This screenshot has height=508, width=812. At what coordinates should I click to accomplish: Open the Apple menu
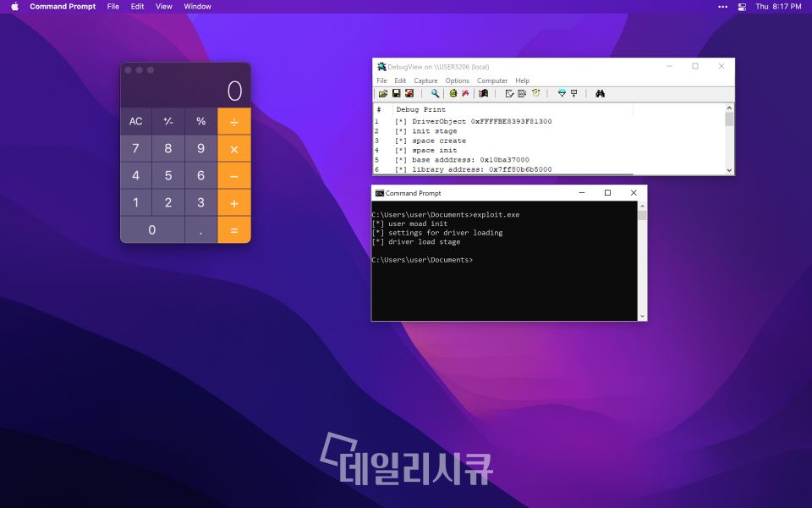coord(14,7)
